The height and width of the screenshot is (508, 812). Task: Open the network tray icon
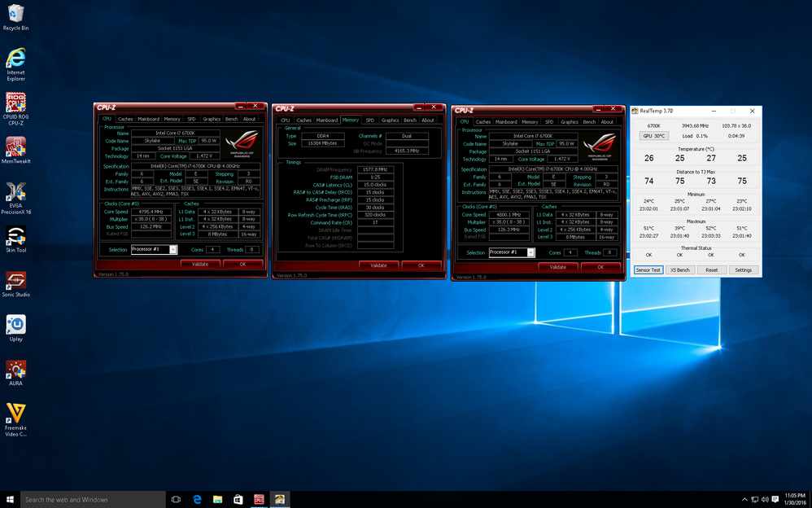tap(756, 500)
